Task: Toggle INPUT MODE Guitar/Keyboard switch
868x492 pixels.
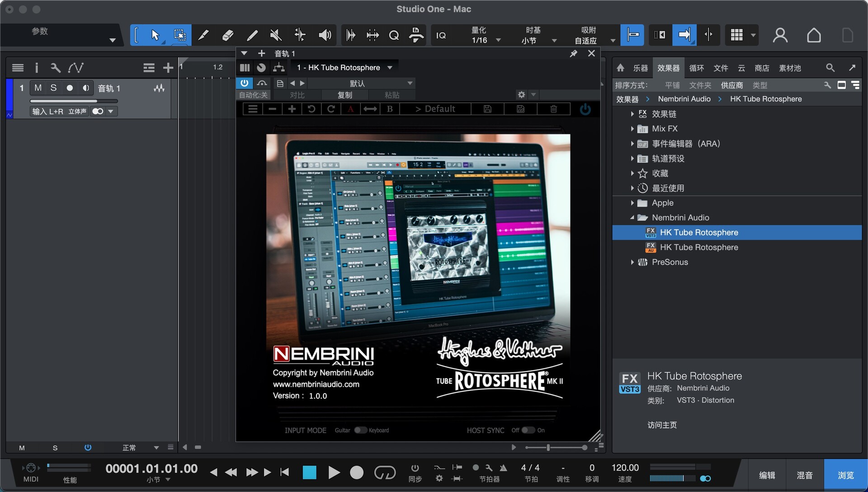Action: coord(360,430)
